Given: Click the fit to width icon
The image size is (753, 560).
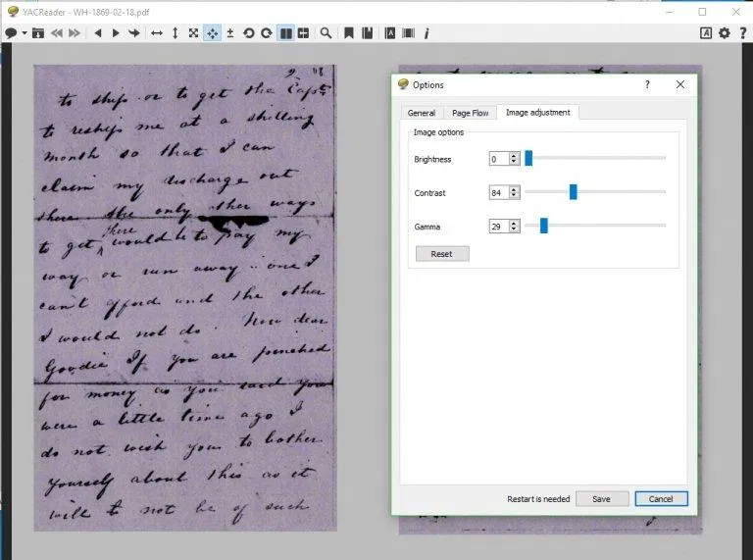Looking at the screenshot, I should click(156, 32).
